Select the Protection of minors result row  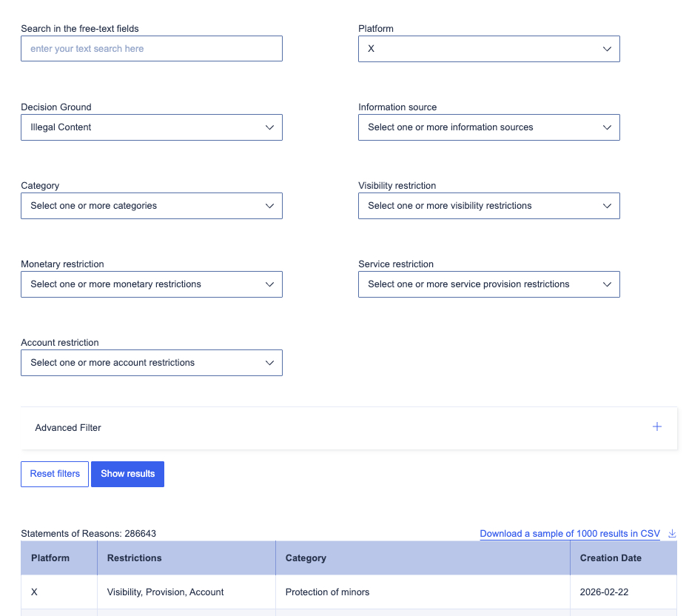pyautogui.click(x=327, y=592)
